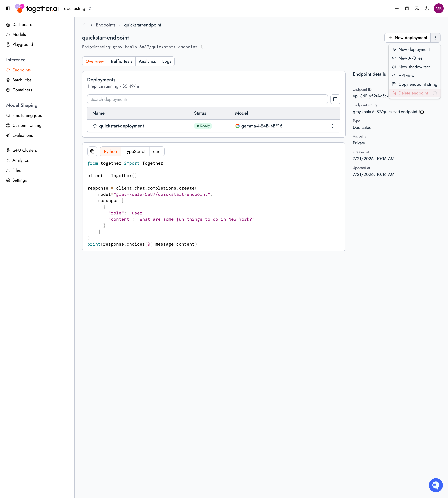
Task: Toggle the endpoint actions three-dot menu
Action: (x=435, y=38)
